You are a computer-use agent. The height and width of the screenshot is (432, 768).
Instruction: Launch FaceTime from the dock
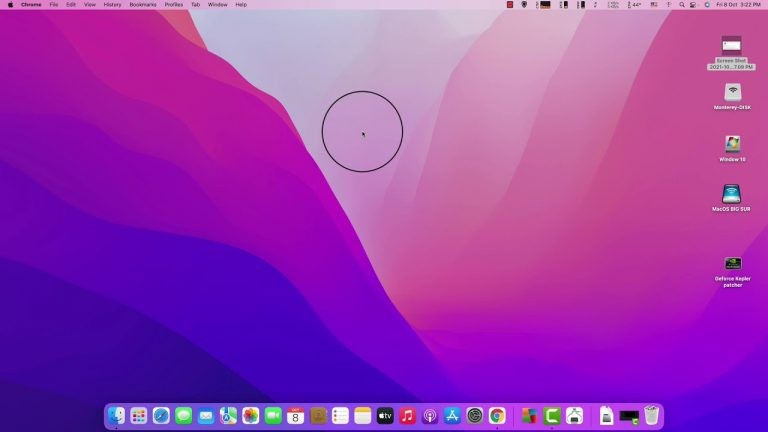[273, 416]
